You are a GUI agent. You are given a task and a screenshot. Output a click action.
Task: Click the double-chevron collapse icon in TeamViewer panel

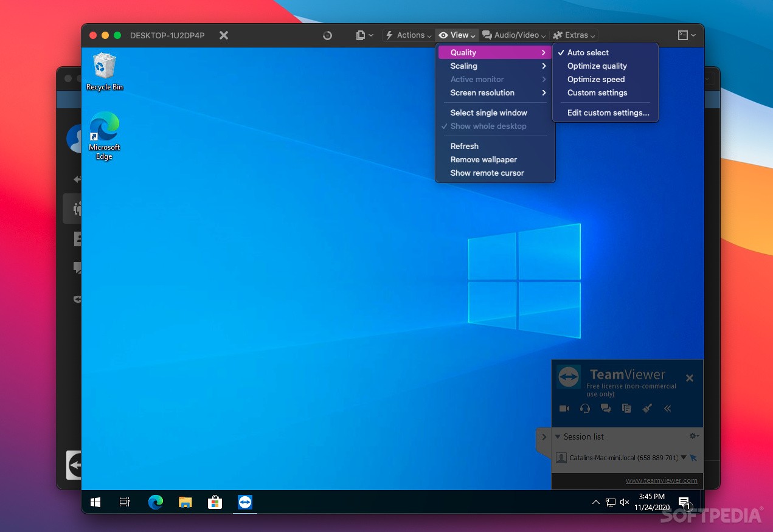pyautogui.click(x=667, y=409)
